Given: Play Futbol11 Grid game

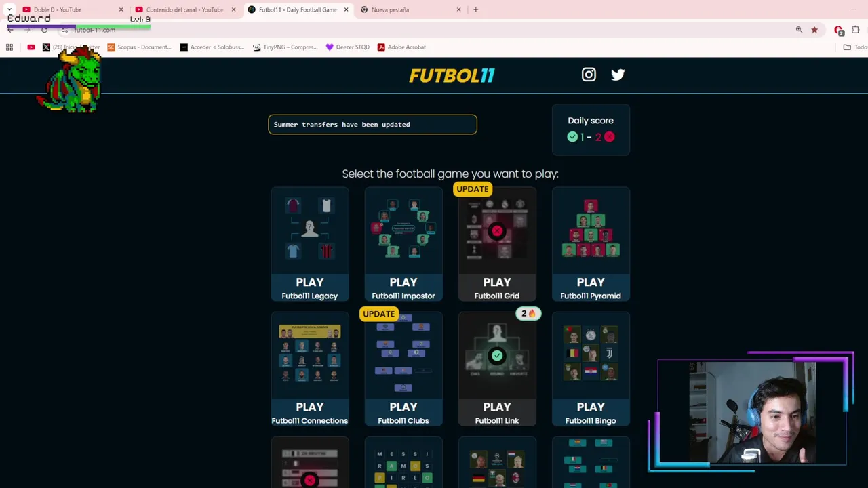Looking at the screenshot, I should [x=497, y=244].
